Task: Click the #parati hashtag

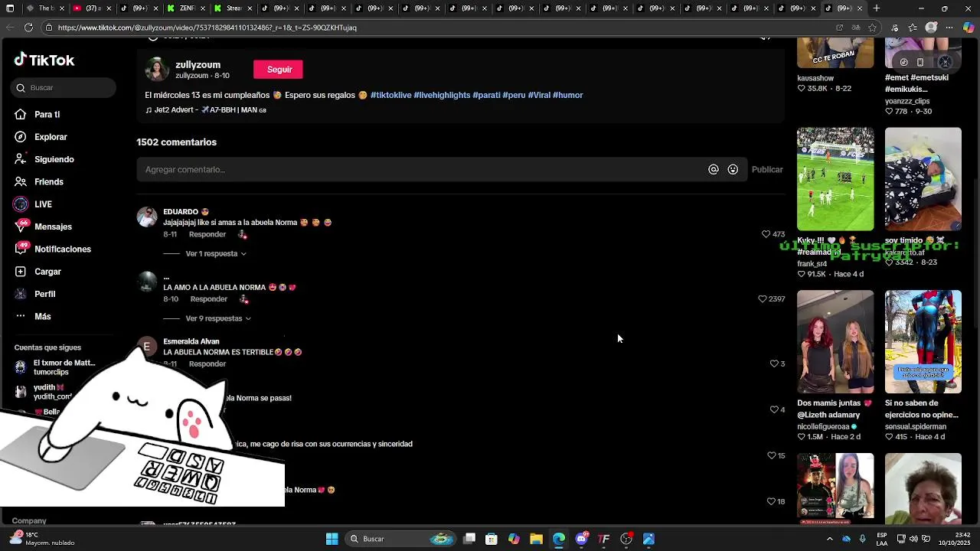Action: [x=486, y=95]
